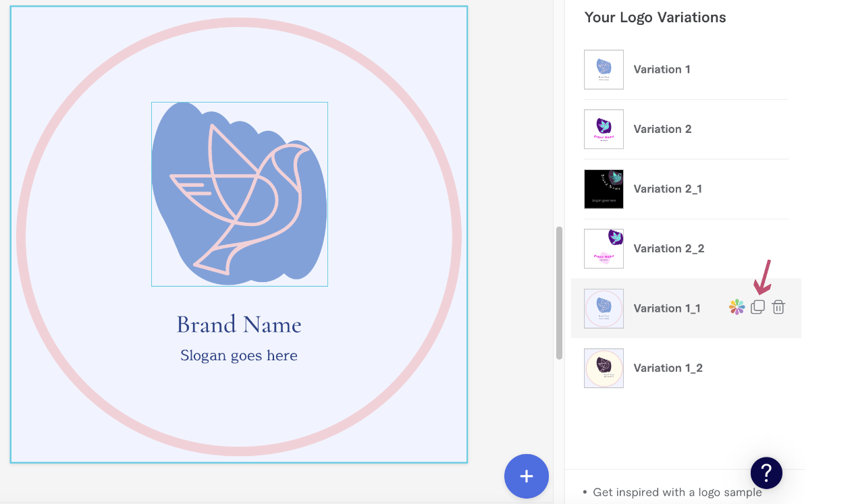Click the blue plus button to add element

click(527, 476)
